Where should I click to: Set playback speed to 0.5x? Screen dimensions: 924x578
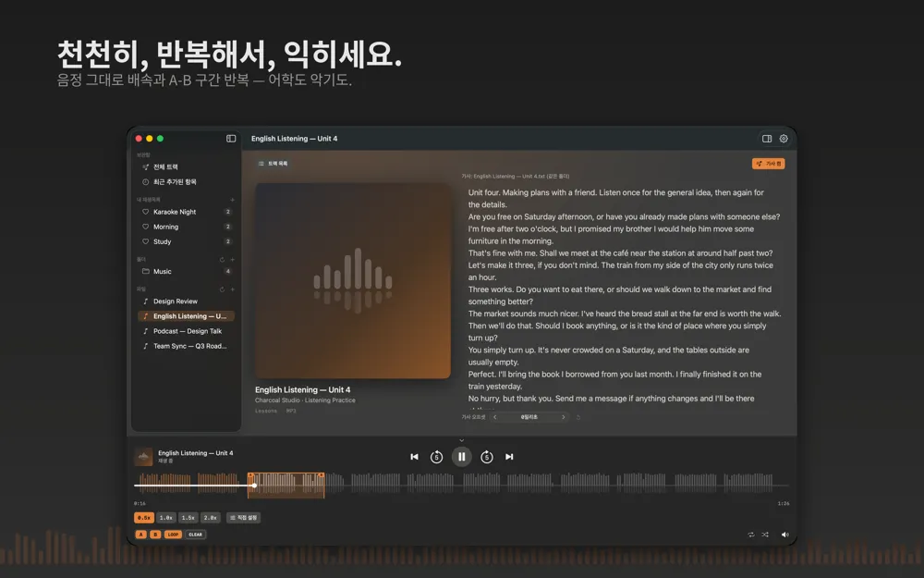144,518
